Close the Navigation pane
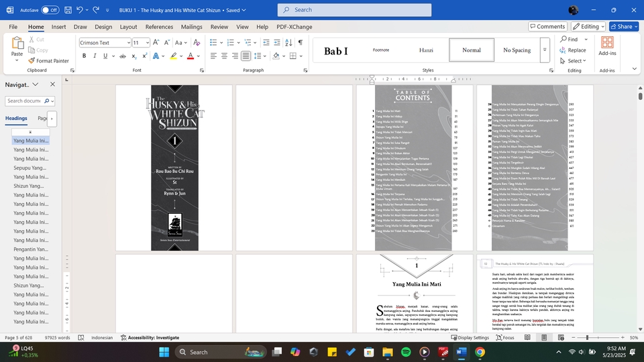644x362 pixels. pos(52,84)
